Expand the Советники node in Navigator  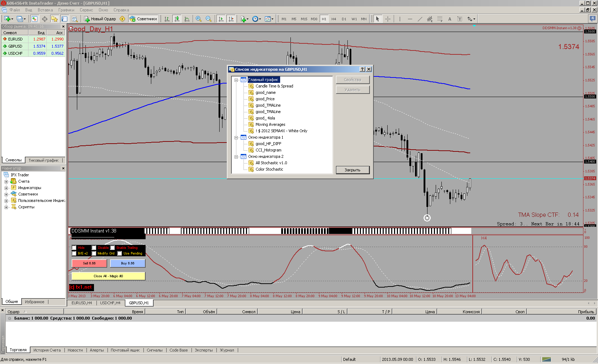(x=6, y=194)
